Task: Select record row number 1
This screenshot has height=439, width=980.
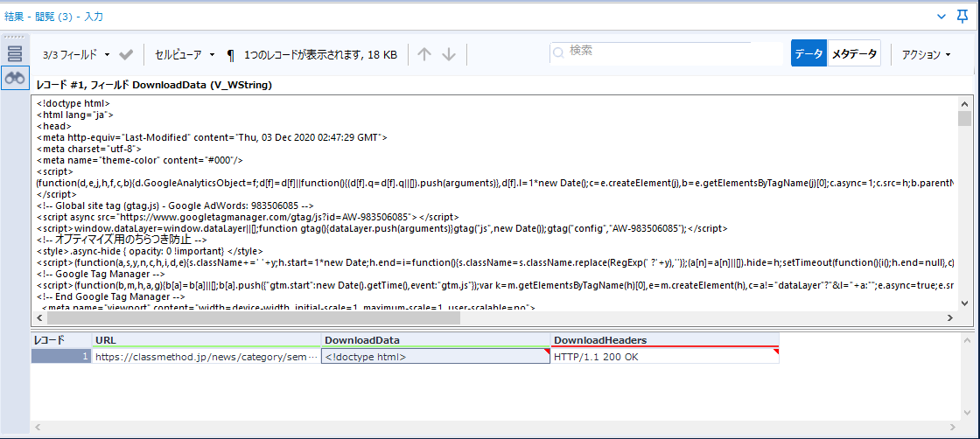Action: tap(60, 357)
